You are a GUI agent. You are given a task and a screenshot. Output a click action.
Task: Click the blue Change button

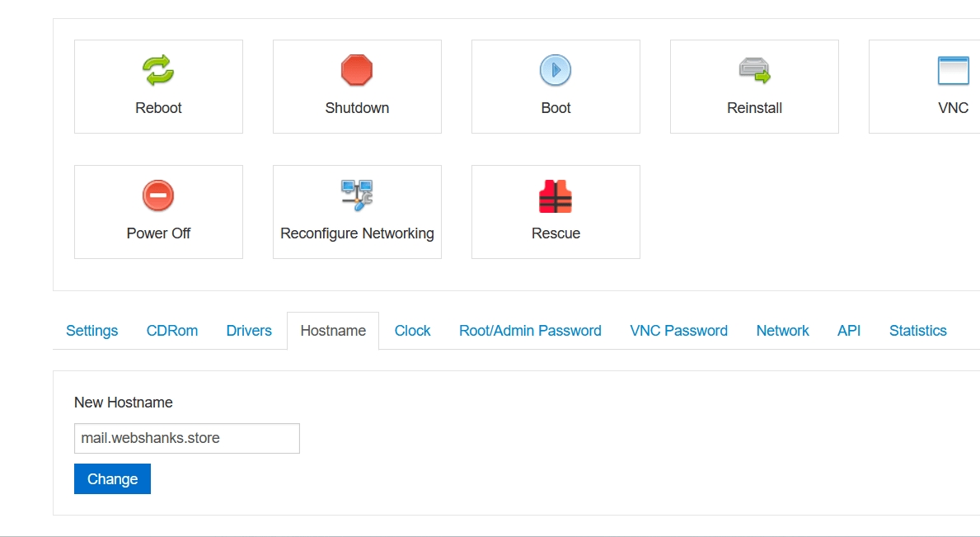(x=112, y=479)
